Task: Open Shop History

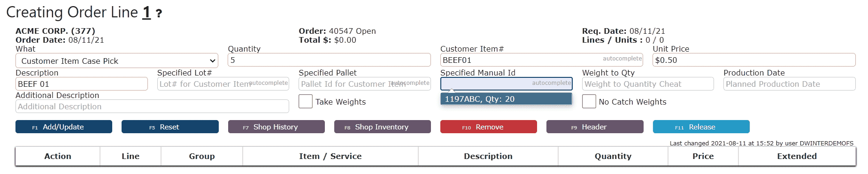Action: [x=276, y=127]
